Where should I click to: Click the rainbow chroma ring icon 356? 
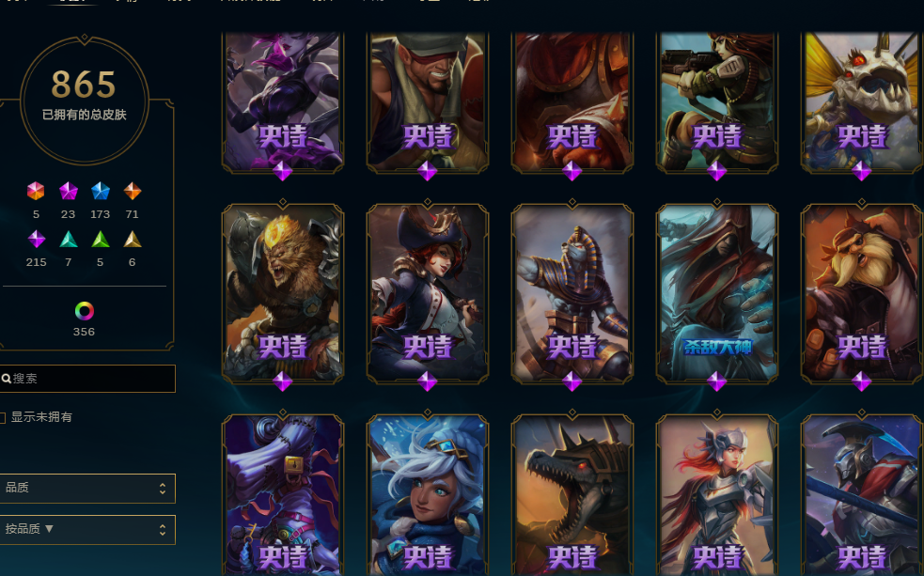tap(85, 311)
